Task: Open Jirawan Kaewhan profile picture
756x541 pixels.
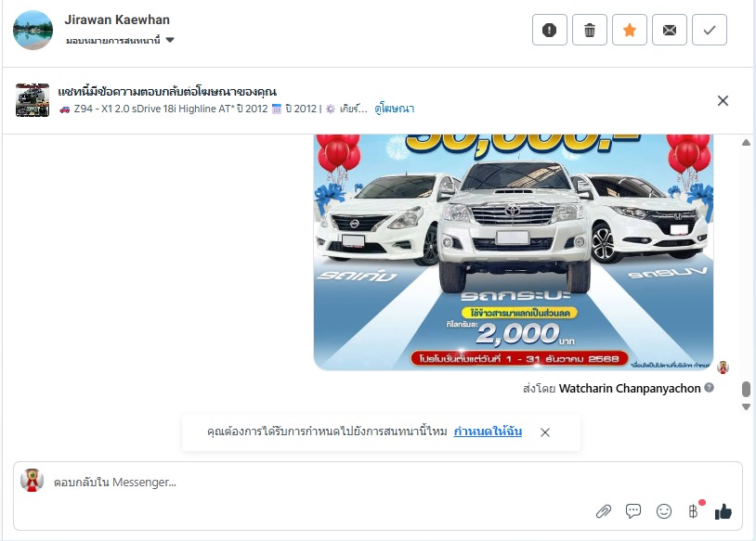Action: click(x=33, y=30)
